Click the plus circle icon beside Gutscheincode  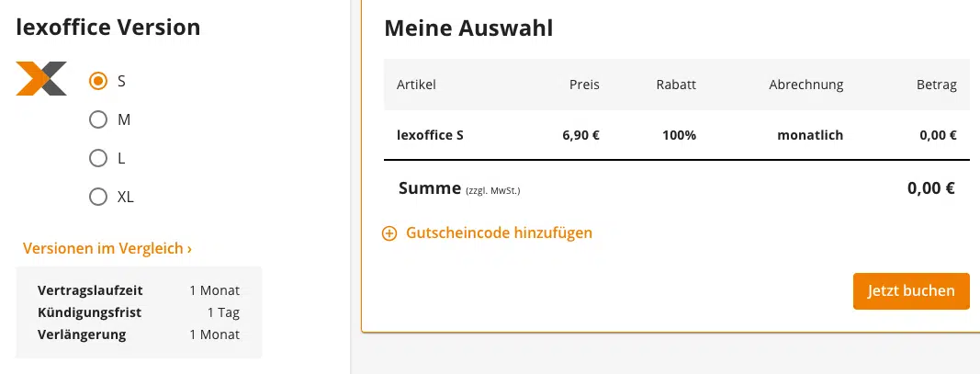(389, 233)
